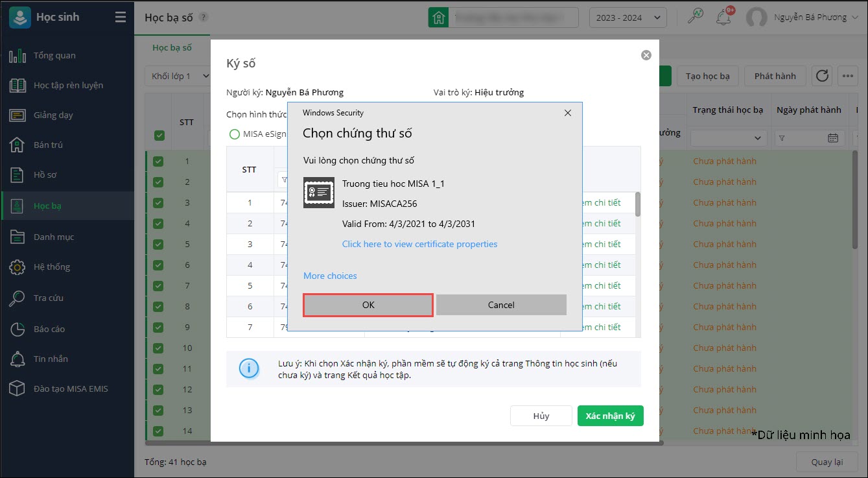This screenshot has width=868, height=478.
Task: Click Cancel in the Windows Security dialog
Action: pyautogui.click(x=501, y=305)
